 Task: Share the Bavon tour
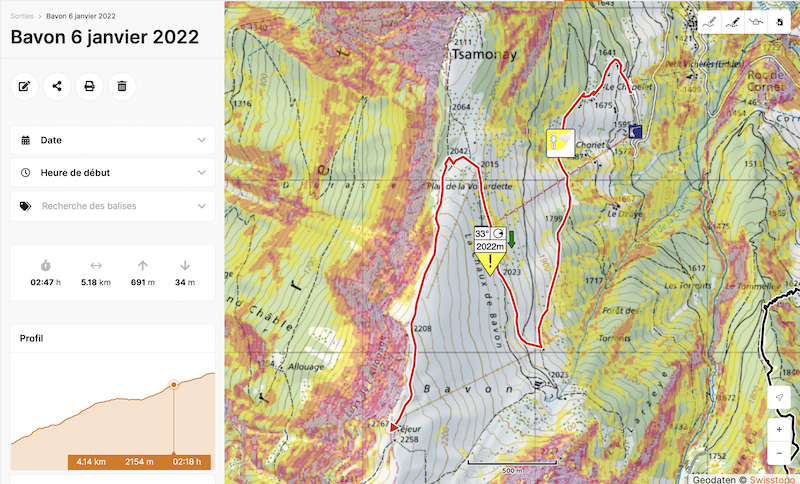click(x=57, y=86)
